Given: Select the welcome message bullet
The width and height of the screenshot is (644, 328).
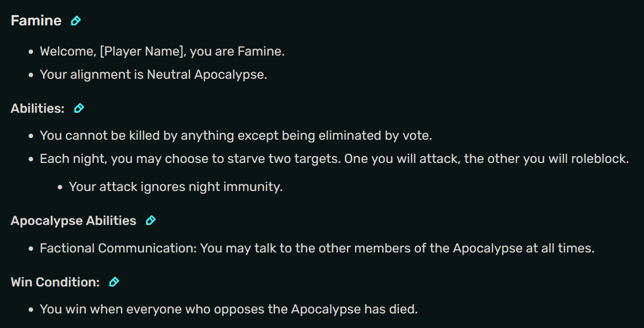Looking at the screenshot, I should pos(162,51).
